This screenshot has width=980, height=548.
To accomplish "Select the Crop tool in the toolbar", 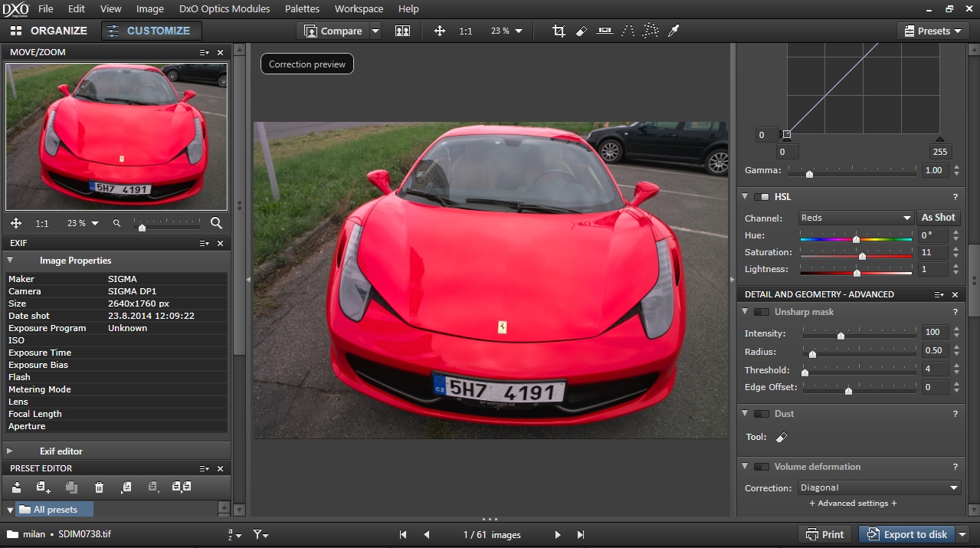I will (x=559, y=31).
